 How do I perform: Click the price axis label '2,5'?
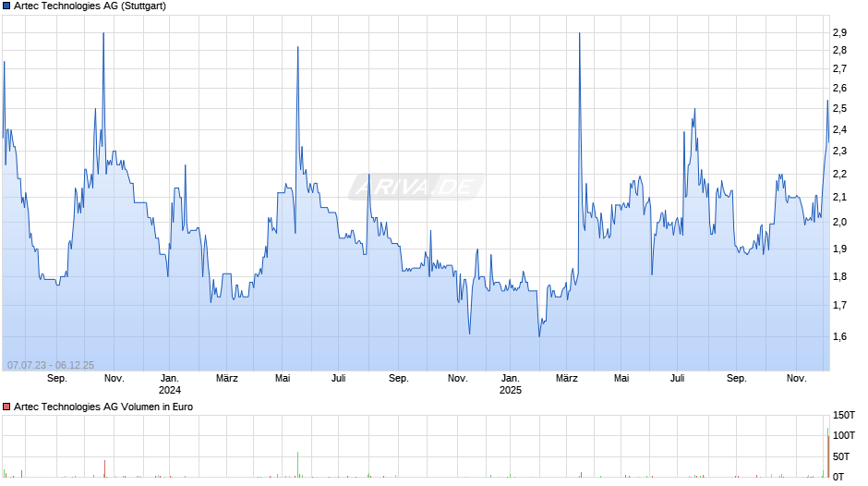pos(839,109)
